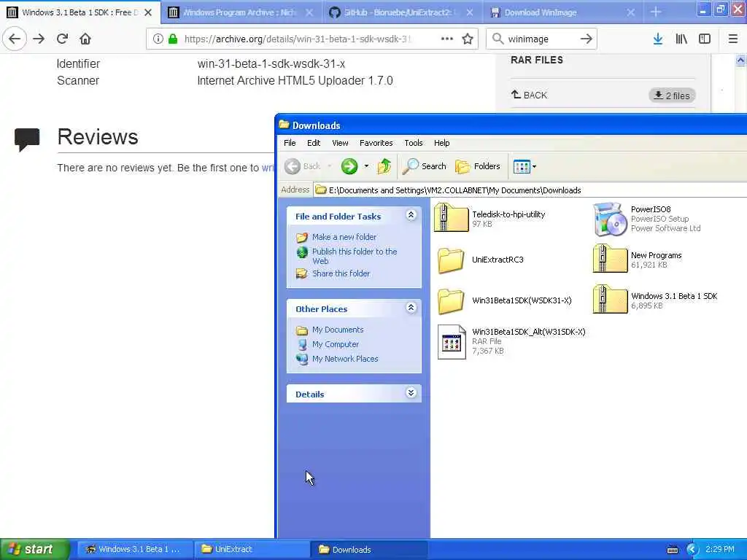The image size is (747, 560).
Task: Click Reviews speech bubble icon
Action: click(x=27, y=139)
